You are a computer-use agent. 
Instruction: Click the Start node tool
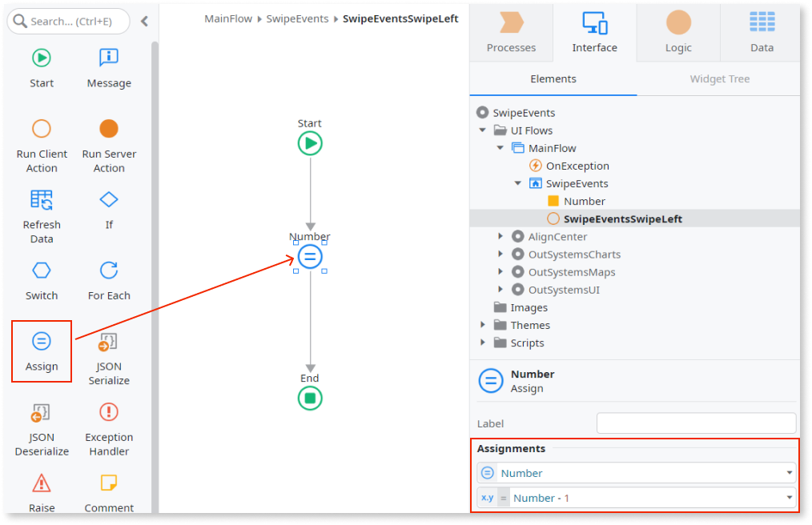point(42,68)
